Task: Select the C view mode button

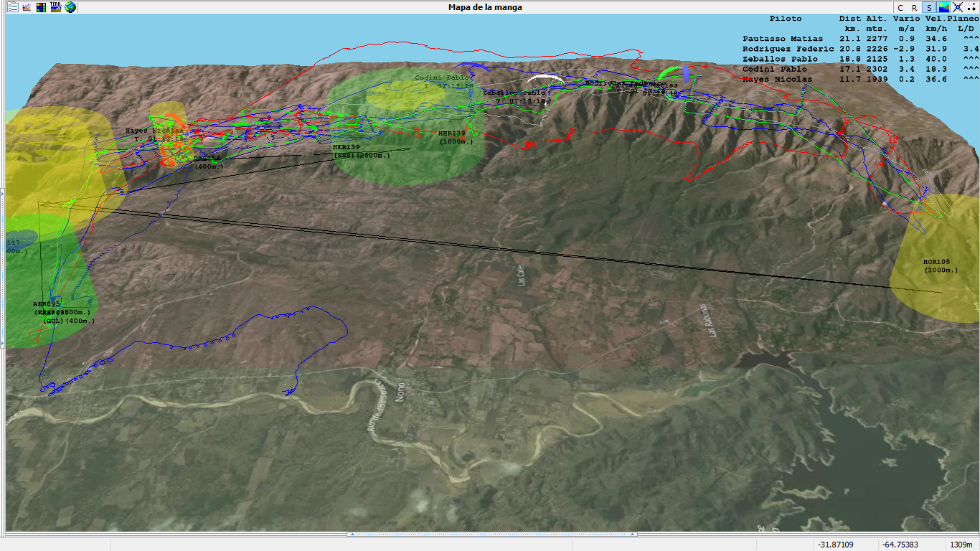Action: (x=901, y=7)
